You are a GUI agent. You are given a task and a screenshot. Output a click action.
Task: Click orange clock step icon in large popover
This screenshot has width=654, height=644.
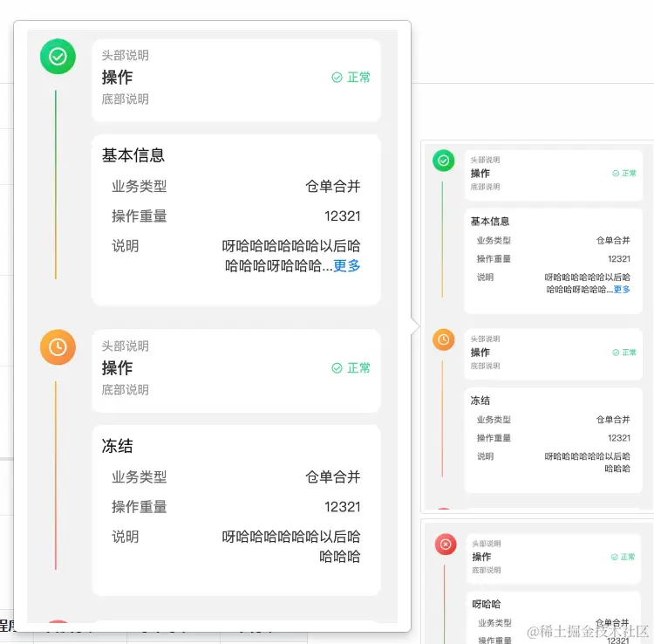[58, 346]
